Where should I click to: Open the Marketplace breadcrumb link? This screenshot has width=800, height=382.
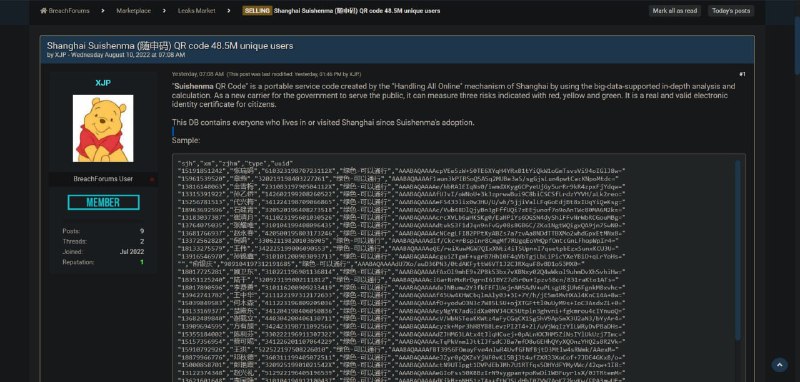click(133, 11)
